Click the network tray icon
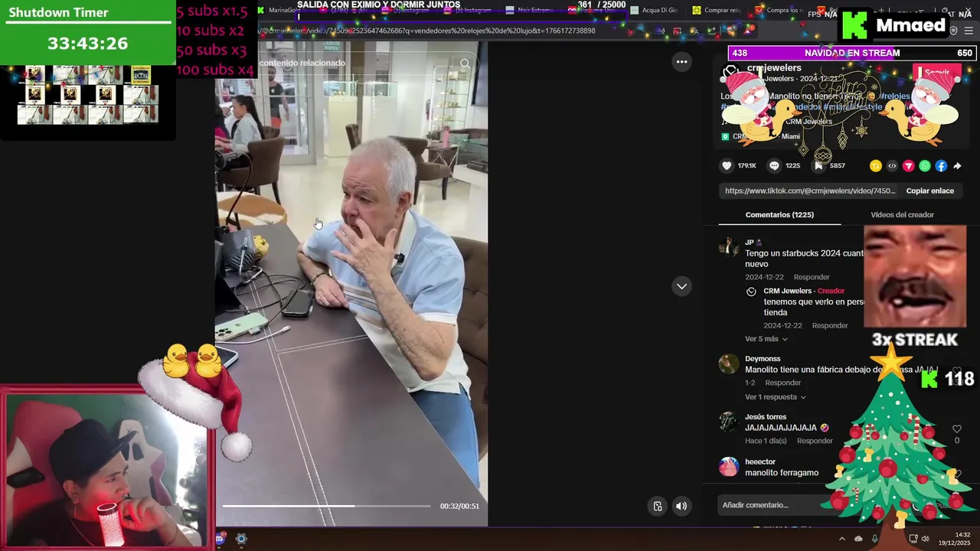This screenshot has height=551, width=980. pos(913,539)
